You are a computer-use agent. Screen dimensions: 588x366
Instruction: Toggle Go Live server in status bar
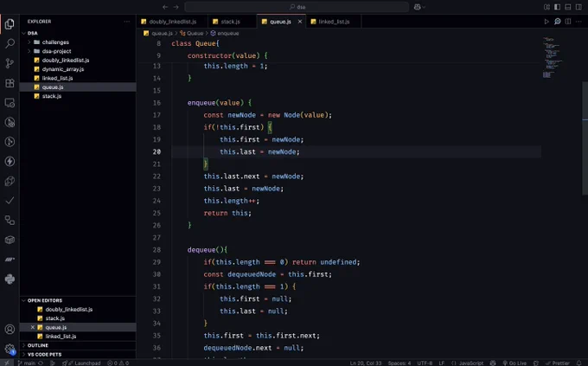[514, 363]
